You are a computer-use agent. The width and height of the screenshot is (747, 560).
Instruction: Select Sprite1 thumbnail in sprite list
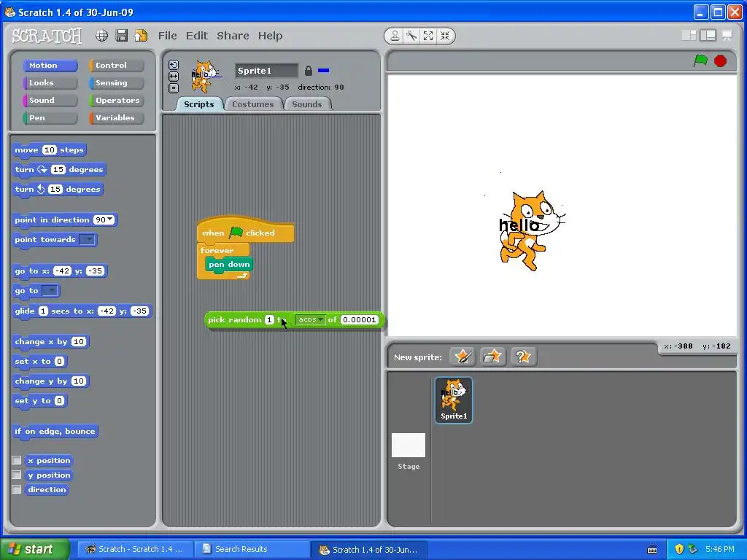pos(454,400)
